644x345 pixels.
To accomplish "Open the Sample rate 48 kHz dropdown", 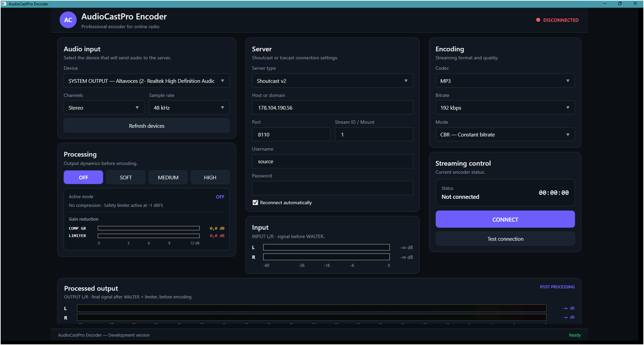I will (189, 108).
